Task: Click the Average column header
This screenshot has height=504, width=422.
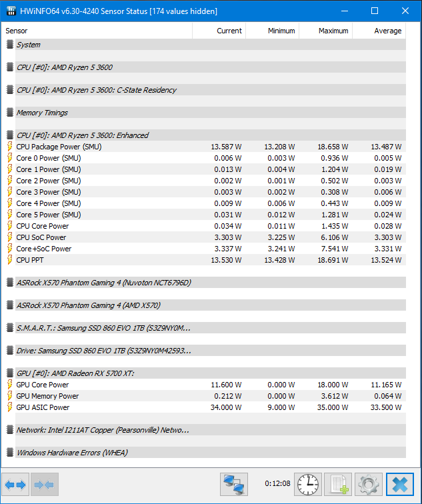Action: click(x=379, y=31)
